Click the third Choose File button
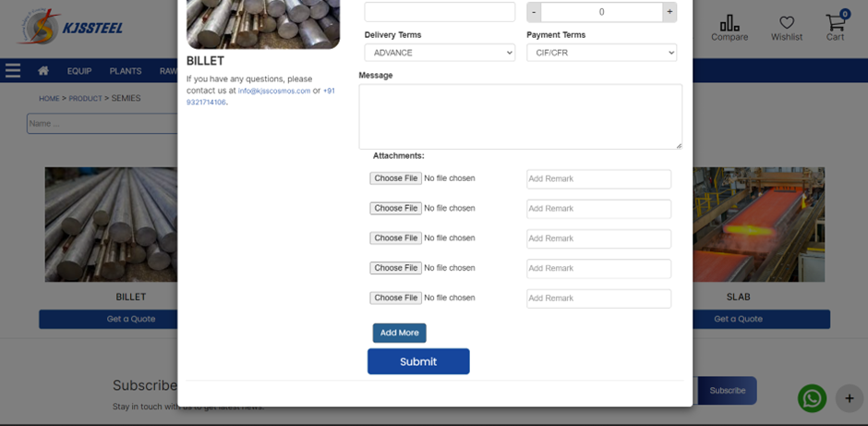The image size is (868, 426). click(396, 238)
